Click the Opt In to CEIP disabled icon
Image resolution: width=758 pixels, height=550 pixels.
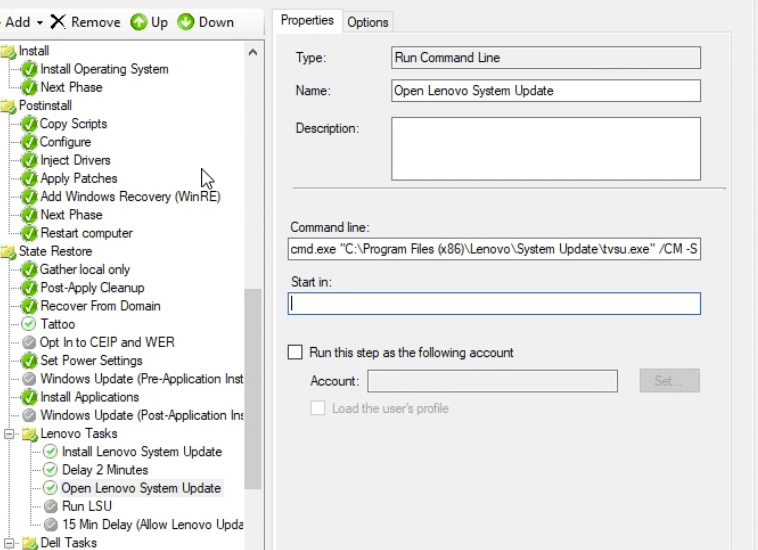point(29,343)
